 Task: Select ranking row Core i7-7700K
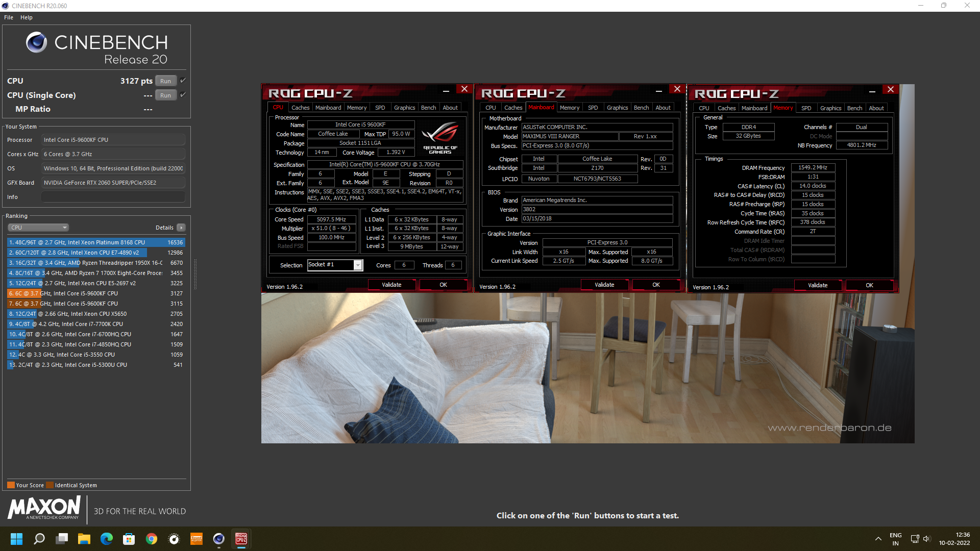click(x=96, y=324)
